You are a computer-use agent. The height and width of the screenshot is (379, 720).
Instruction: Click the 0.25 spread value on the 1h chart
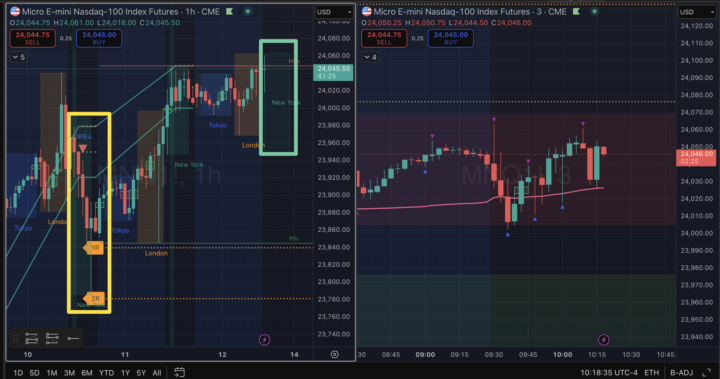coord(66,38)
